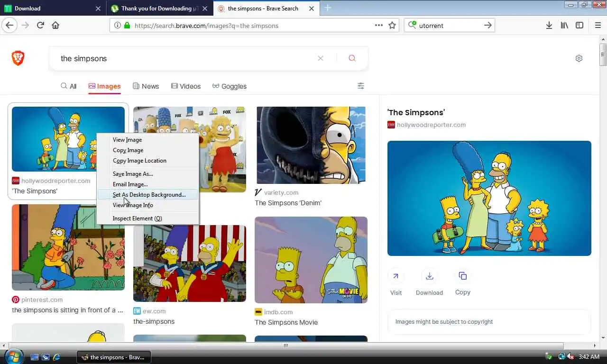Open the Firefox hamburger menu
Viewport: 607px width, 364px height.
click(x=598, y=25)
